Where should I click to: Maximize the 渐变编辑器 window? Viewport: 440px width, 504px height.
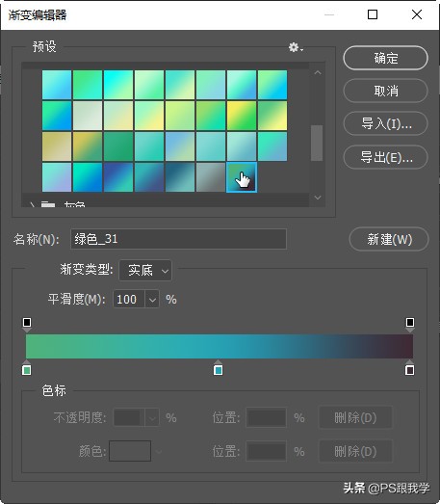pyautogui.click(x=373, y=14)
